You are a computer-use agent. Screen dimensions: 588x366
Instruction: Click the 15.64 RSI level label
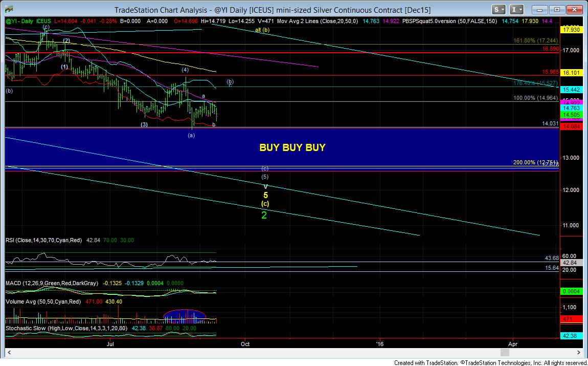tap(552, 268)
